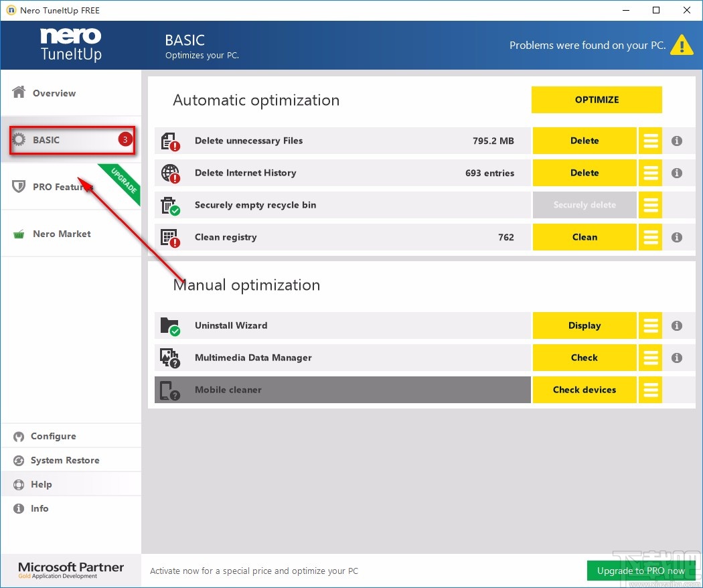Click 'Problems were found on your PC.' text
The image size is (703, 588).
[x=587, y=46]
